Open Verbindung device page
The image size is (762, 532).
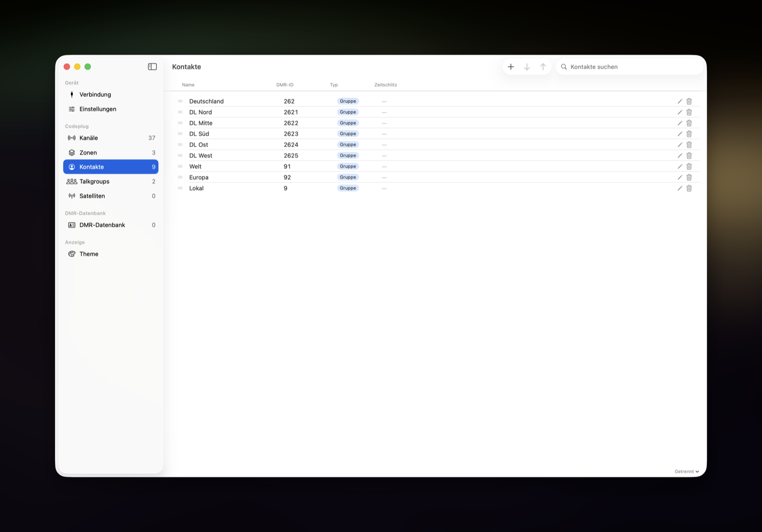click(x=110, y=94)
